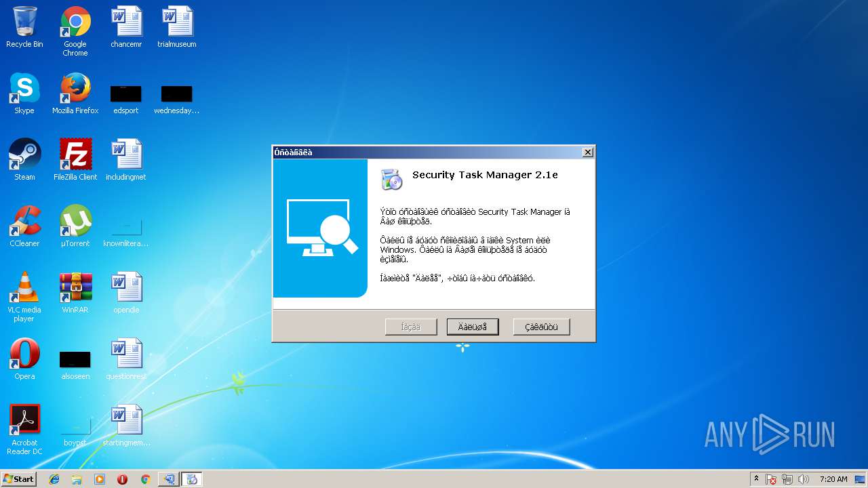Open the µTorrent desktop shortcut
Viewport: 868px width, 488px height.
(75, 226)
